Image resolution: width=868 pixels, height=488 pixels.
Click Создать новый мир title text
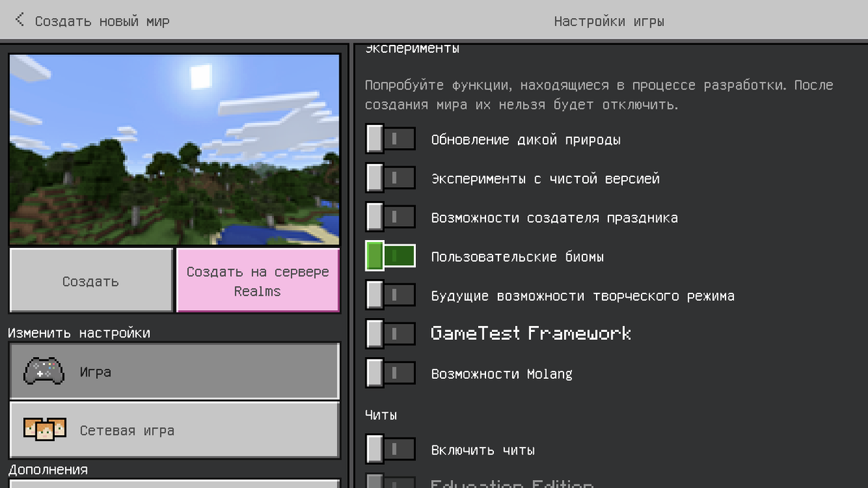[102, 21]
